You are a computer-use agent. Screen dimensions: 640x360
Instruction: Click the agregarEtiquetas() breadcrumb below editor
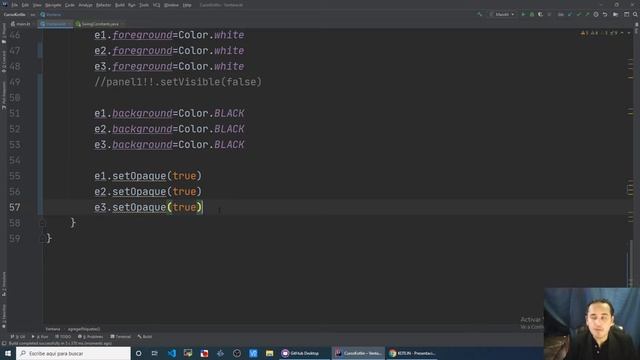pos(84,329)
